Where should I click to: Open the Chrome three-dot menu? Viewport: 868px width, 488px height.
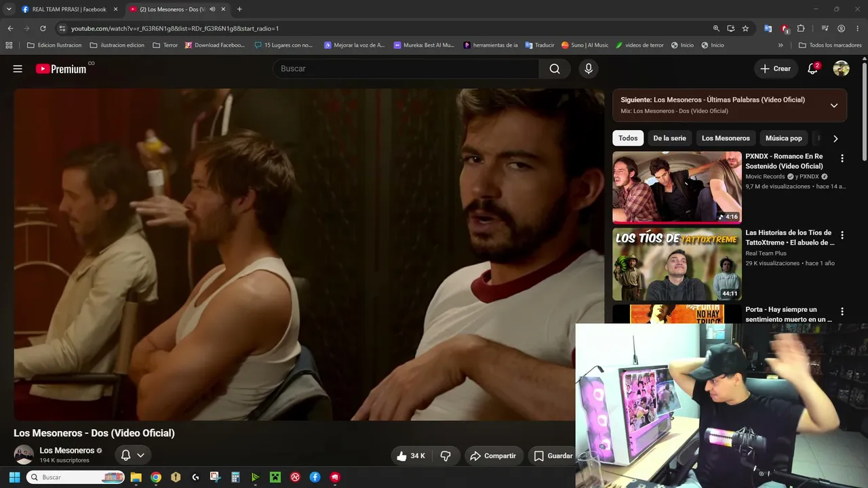pyautogui.click(x=857, y=28)
